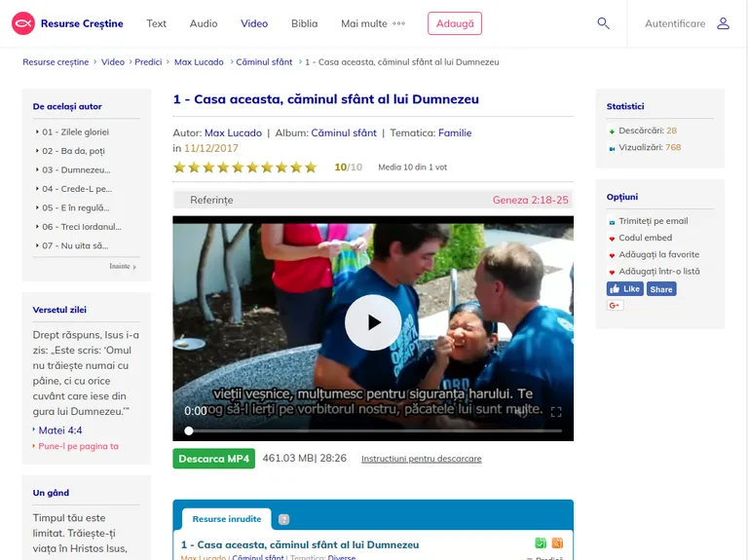Click the orange icon in related resource row
The height and width of the screenshot is (560, 748).
pyautogui.click(x=557, y=542)
